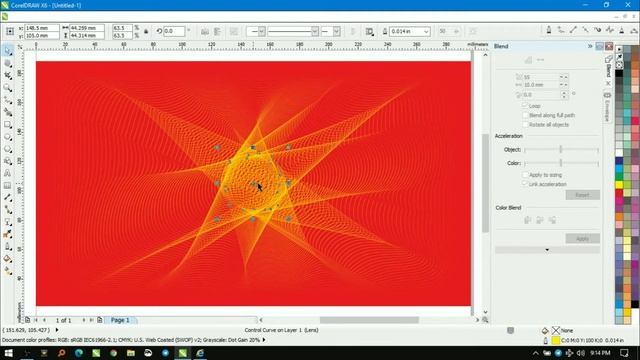
Task: Click first Color Blend direction icon
Action: point(527,220)
